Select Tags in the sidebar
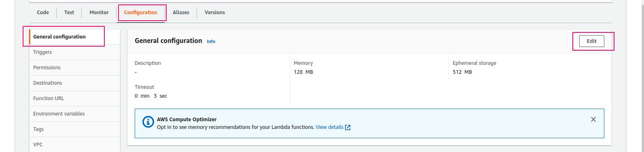This screenshot has height=152, width=644. 74,129
